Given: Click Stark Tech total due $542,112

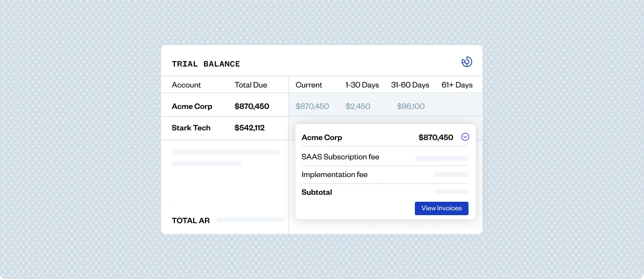Looking at the screenshot, I should tap(250, 128).
